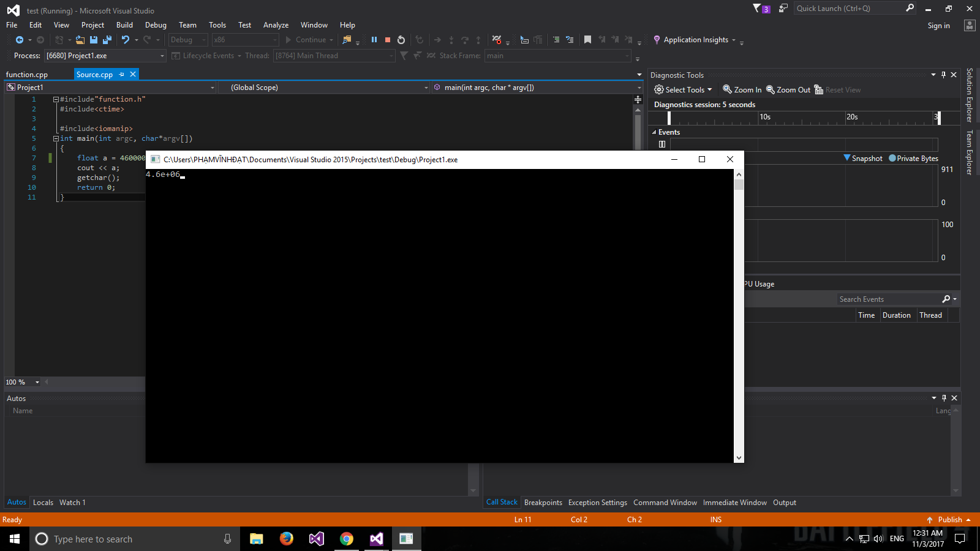Switch to the Breakpoints tab

point(543,503)
